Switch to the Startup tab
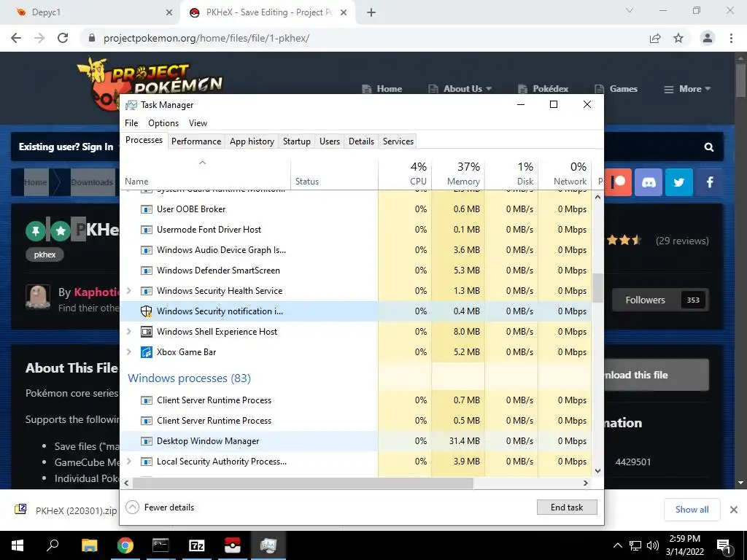This screenshot has width=747, height=560. (x=296, y=141)
